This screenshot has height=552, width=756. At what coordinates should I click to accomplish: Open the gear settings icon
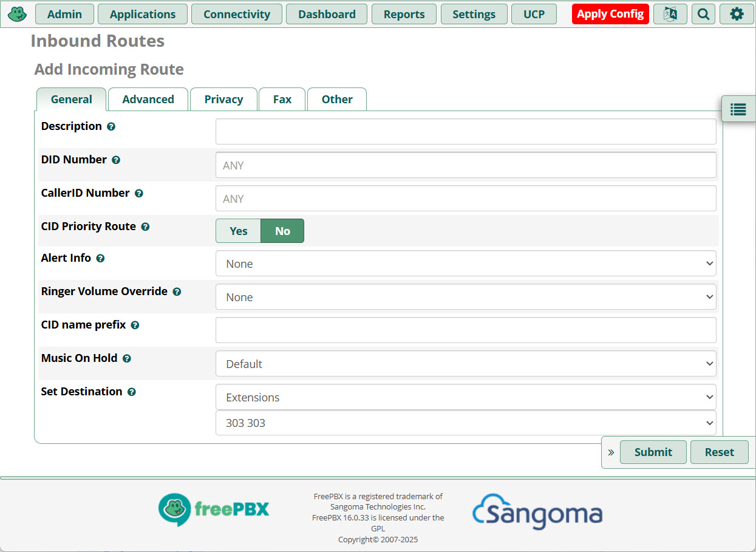tap(736, 14)
